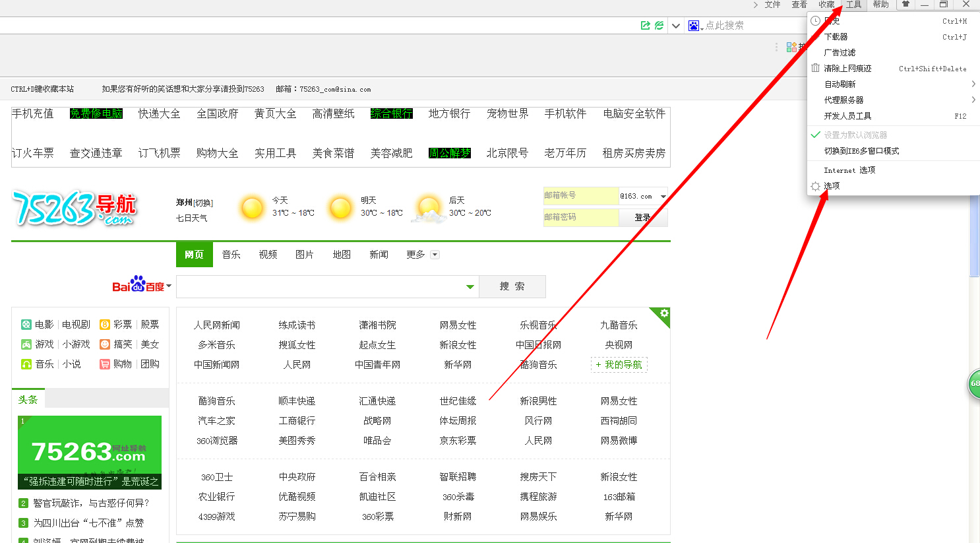Click the Baidu paw search engine icon
980x543 pixels.
coord(694,26)
